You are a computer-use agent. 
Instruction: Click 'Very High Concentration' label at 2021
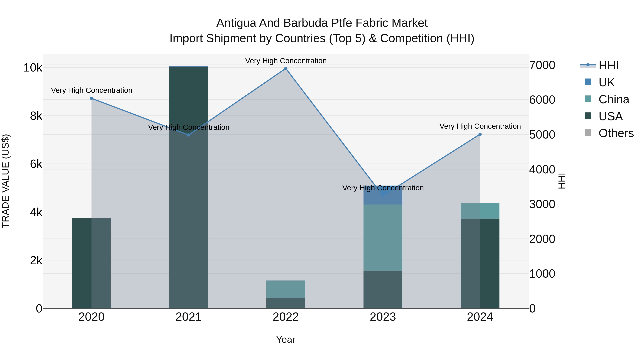[x=189, y=127]
